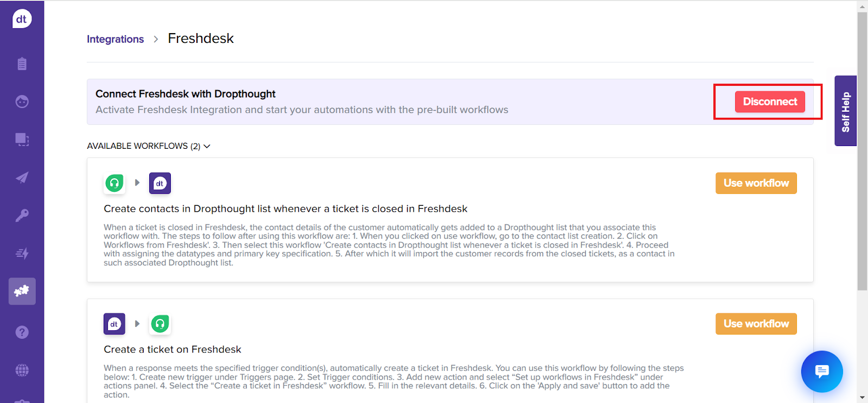This screenshot has width=868, height=403.
Task: Open the face icon in sidebar
Action: click(x=22, y=102)
